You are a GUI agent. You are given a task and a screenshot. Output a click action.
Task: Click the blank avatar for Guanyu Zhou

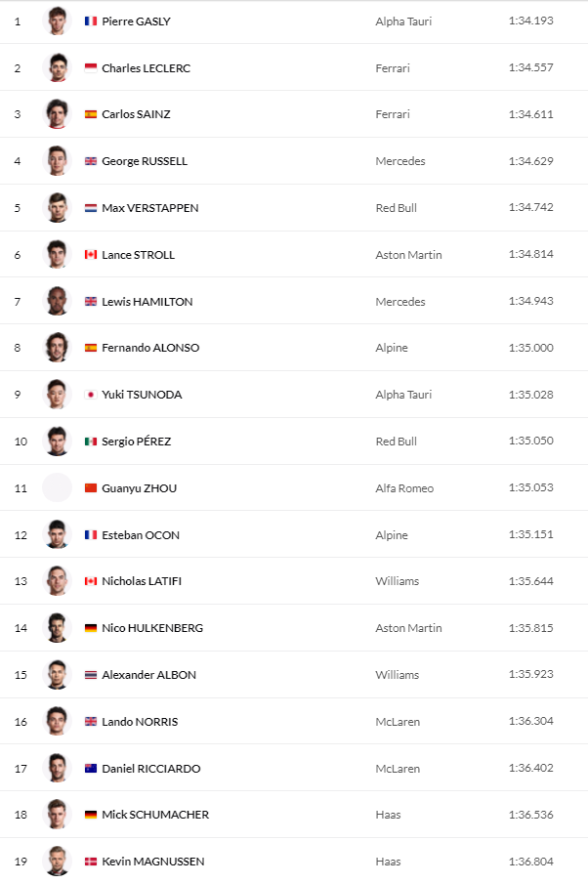point(58,487)
